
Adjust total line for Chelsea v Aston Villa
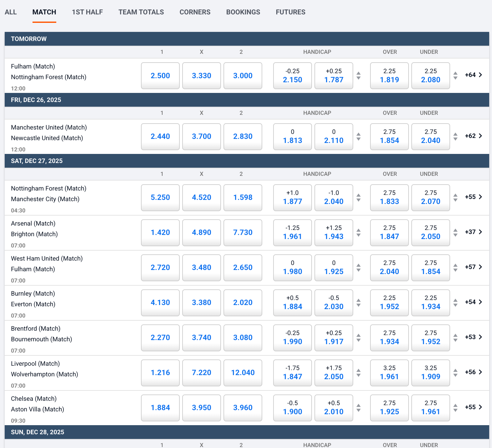(455, 408)
